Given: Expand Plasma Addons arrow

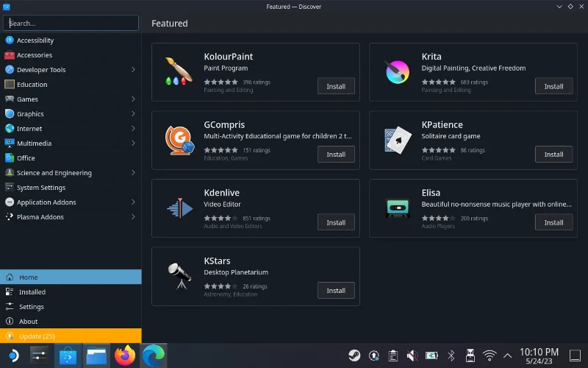Looking at the screenshot, I should click(x=133, y=216).
